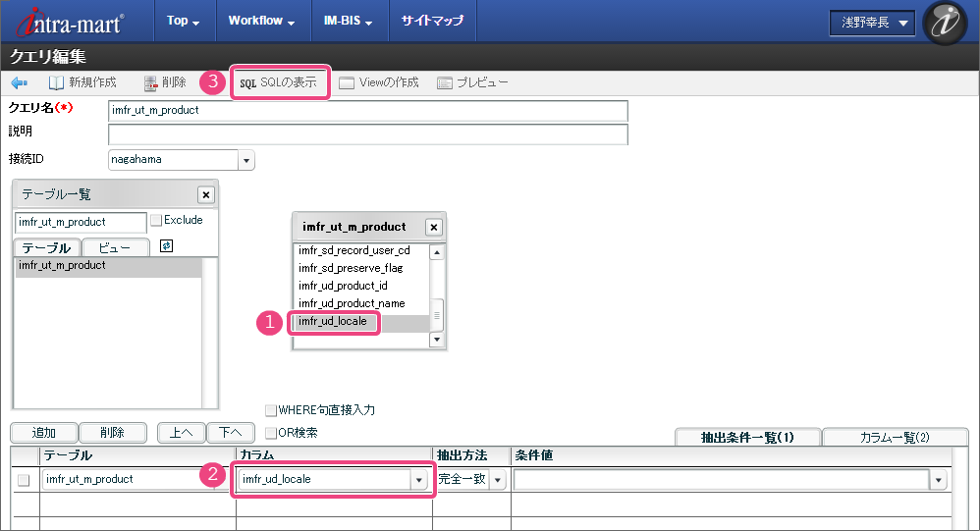Click the 削除 button above the condition grid
This screenshot has width=980, height=531.
113,432
